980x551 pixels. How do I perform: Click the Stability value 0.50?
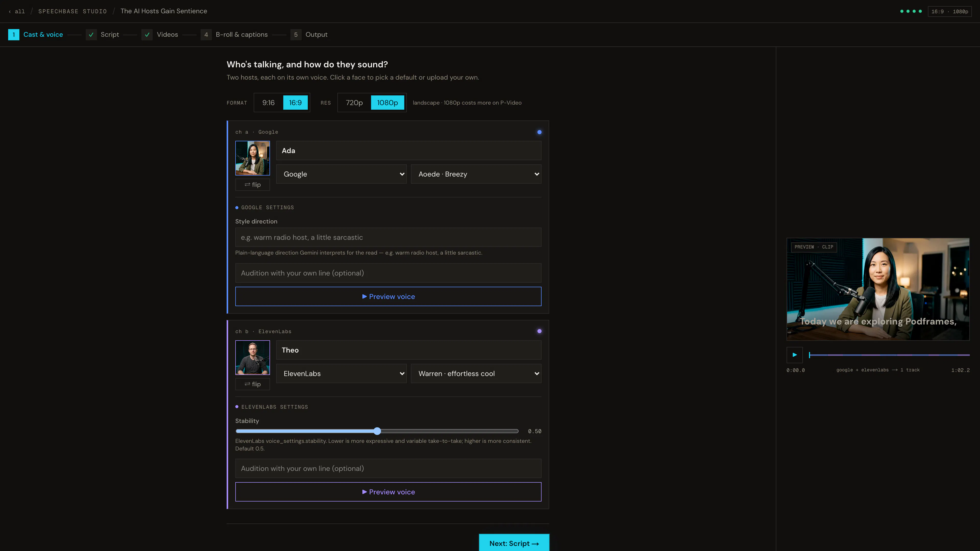534,431
